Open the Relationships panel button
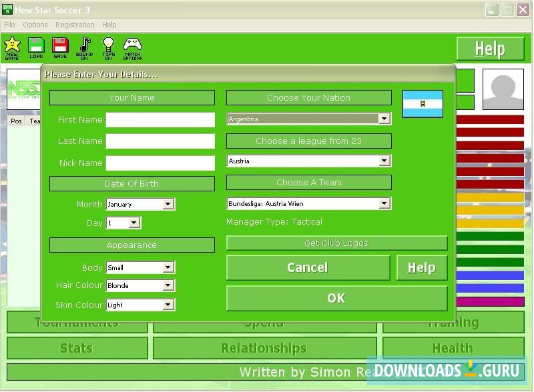The width and height of the screenshot is (534, 392). click(264, 348)
